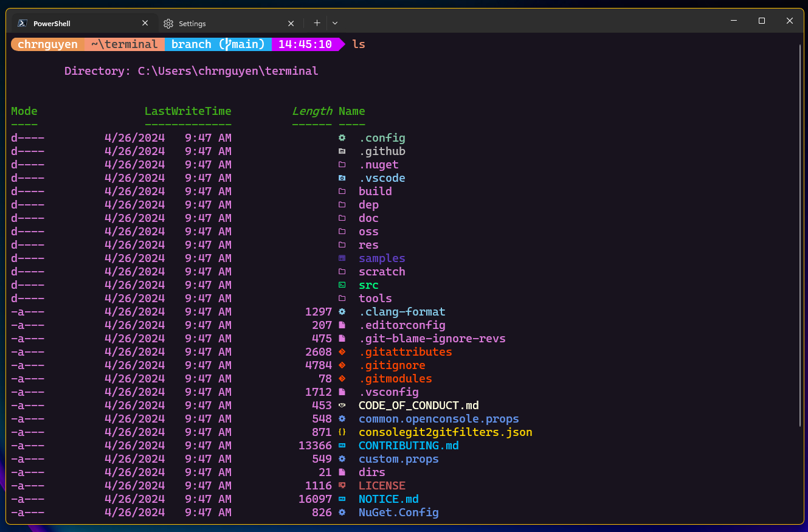Expand the new tab profile dropdown
Image resolution: width=808 pixels, height=532 pixels.
[334, 23]
